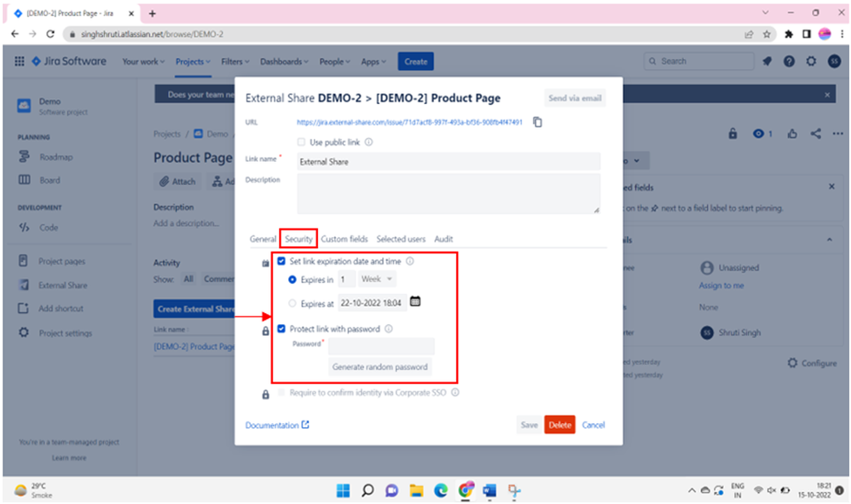Click the share icon on the issue

coord(816,133)
